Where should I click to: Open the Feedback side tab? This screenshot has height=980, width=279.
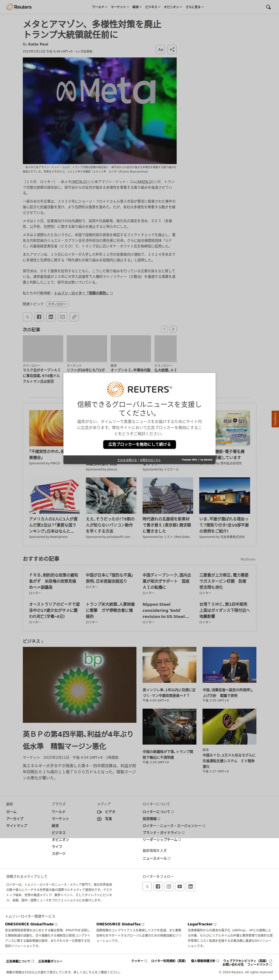pyautogui.click(x=275, y=419)
